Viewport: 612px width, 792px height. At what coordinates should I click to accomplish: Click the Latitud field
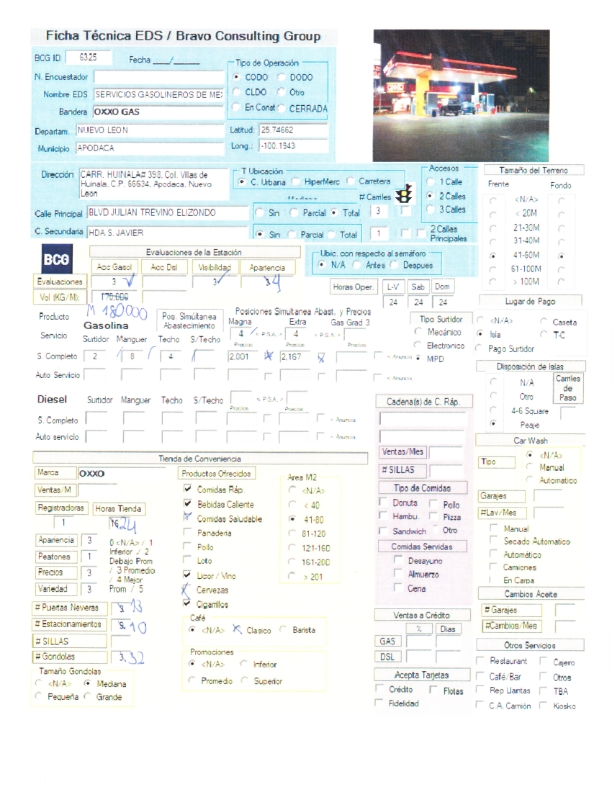(293, 130)
